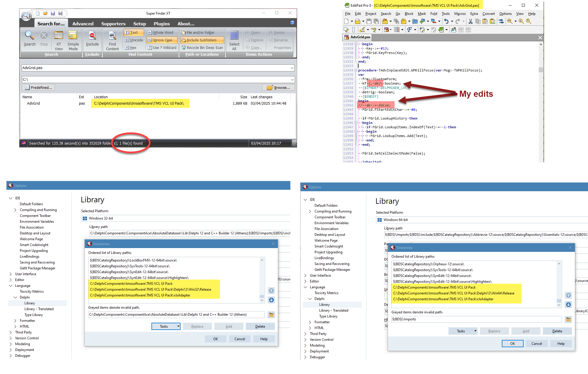The height and width of the screenshot is (374, 588).
Task: Open the Advanced tab in Super Finder
Action: tap(83, 24)
